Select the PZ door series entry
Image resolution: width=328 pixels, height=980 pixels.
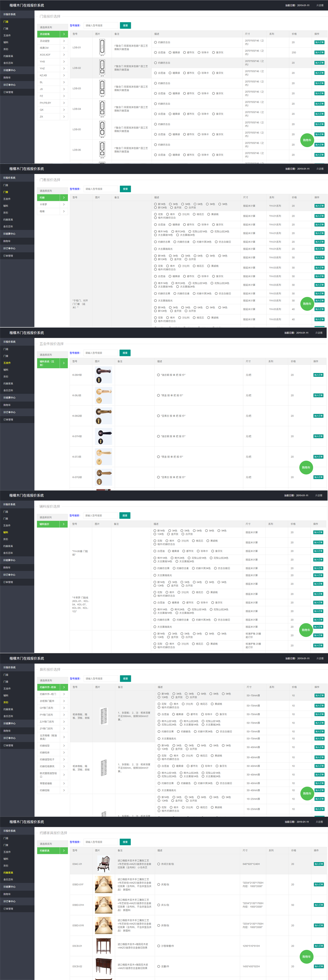42,96
